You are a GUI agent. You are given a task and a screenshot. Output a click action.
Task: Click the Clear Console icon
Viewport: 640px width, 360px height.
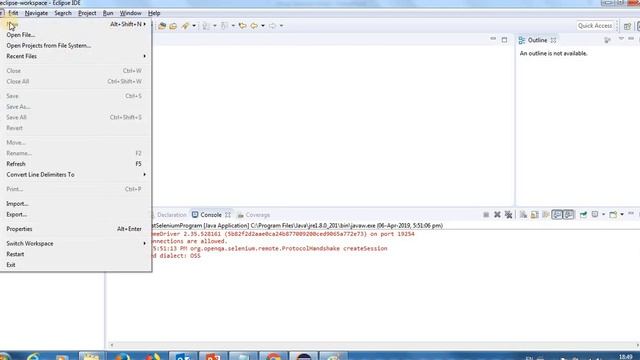coord(523,215)
